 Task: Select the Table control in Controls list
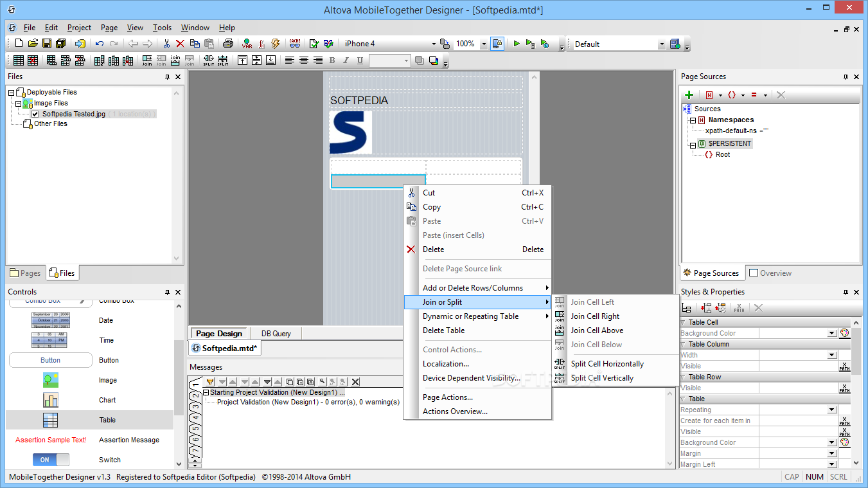coord(90,420)
